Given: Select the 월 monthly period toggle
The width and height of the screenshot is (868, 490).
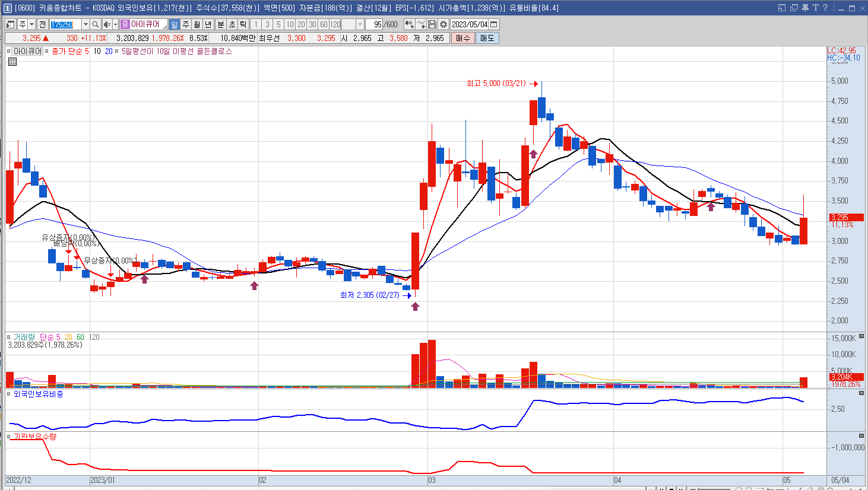Looking at the screenshot, I should pyautogui.click(x=197, y=24).
